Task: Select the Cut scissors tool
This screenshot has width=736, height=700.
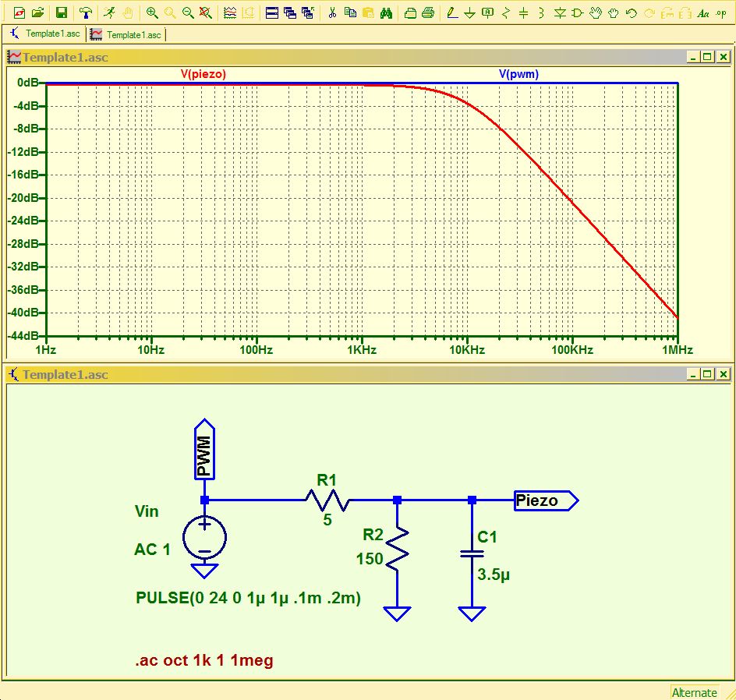Action: (332, 12)
